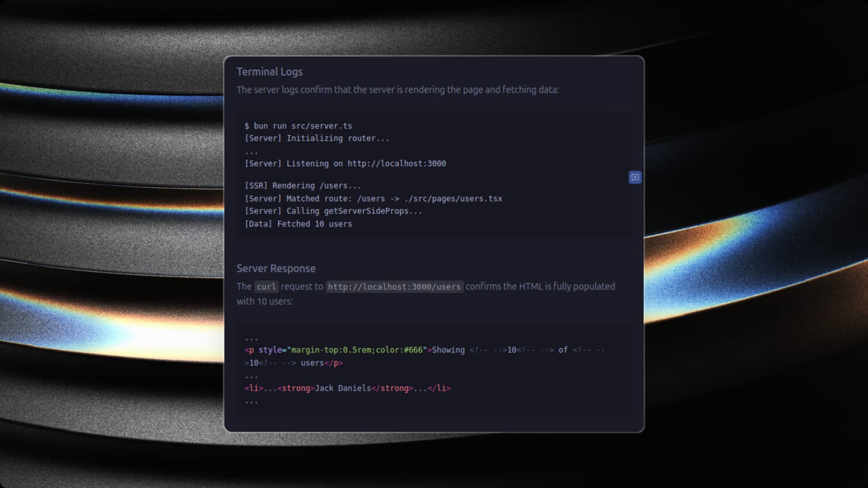Click the margin-top style attribute string
Viewport: 868px width, 488px height.
coord(357,350)
